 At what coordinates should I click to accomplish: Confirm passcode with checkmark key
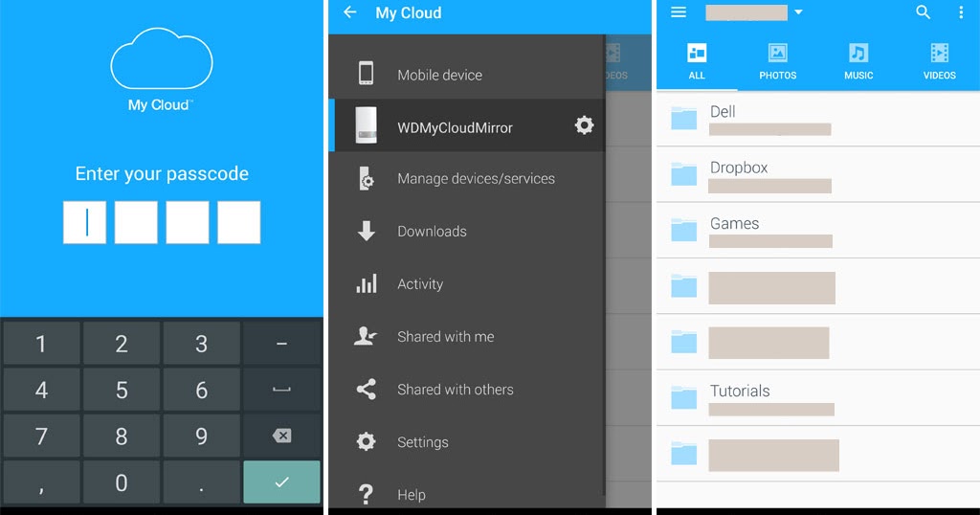click(282, 481)
